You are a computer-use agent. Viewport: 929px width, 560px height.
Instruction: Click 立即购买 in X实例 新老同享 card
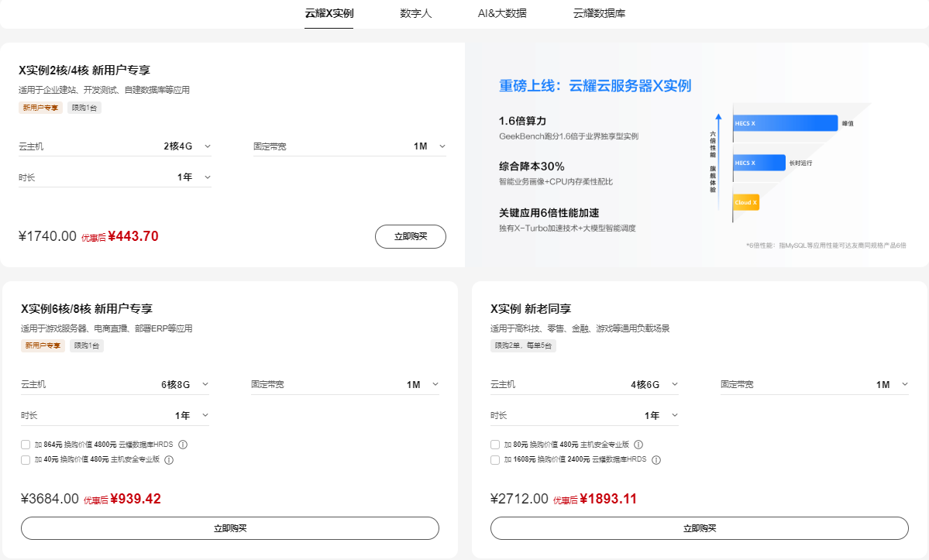pos(700,528)
